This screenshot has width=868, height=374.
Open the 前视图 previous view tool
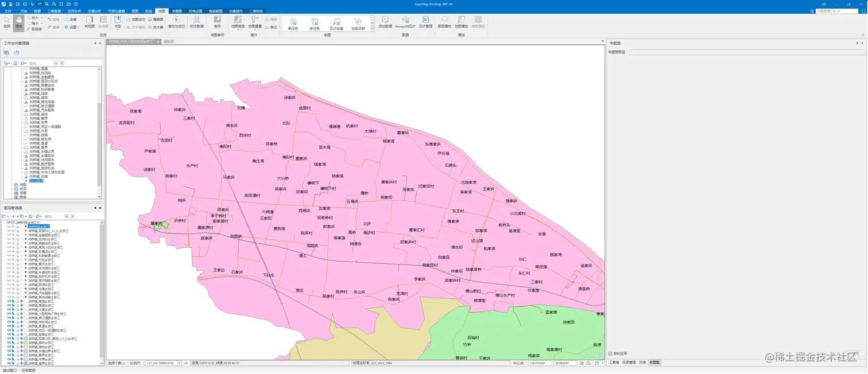(x=90, y=22)
